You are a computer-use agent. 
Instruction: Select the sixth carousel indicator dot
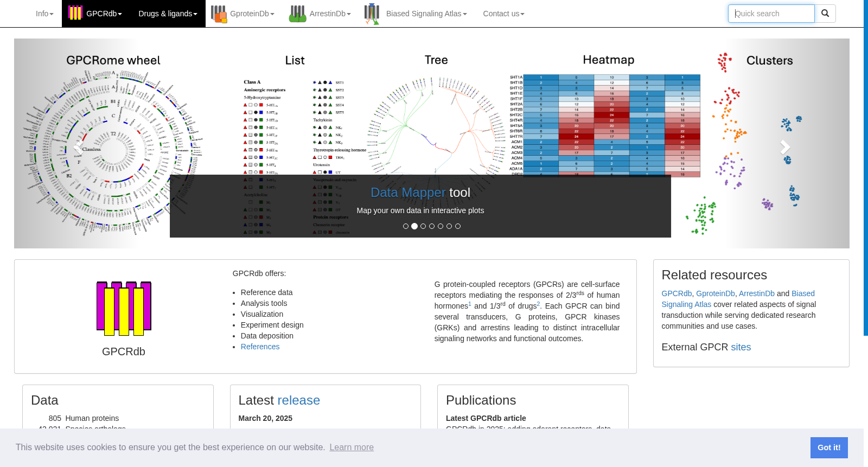click(449, 226)
